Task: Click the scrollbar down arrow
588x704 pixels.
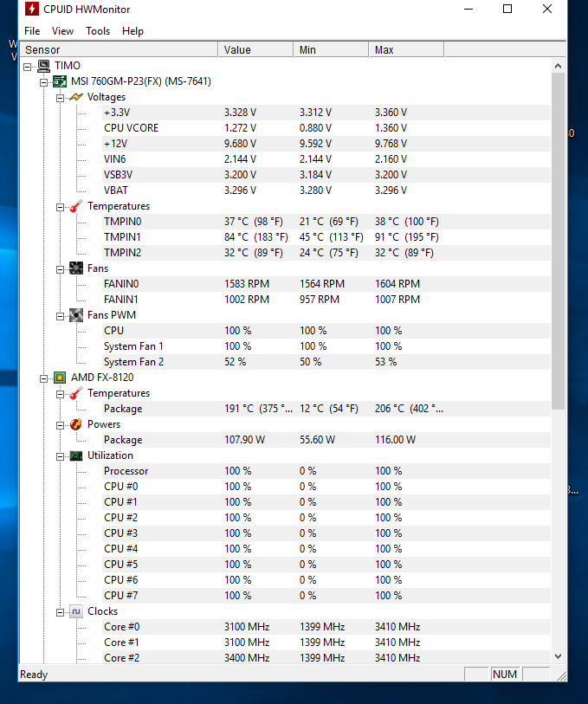Action: (558, 656)
